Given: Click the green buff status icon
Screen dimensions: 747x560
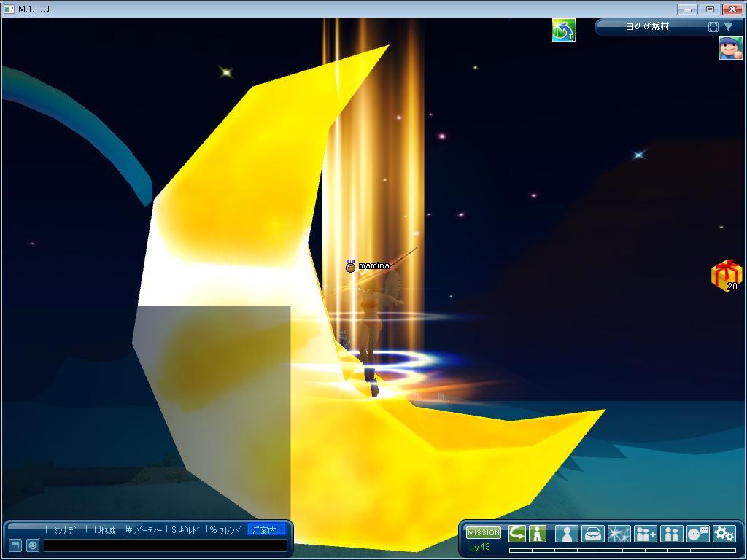Looking at the screenshot, I should [563, 30].
